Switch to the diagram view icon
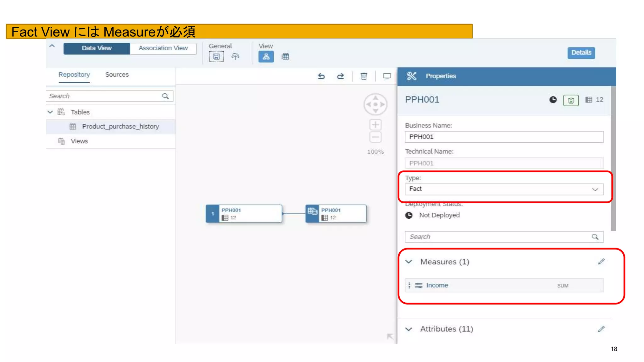This screenshot has width=644, height=362. point(266,57)
